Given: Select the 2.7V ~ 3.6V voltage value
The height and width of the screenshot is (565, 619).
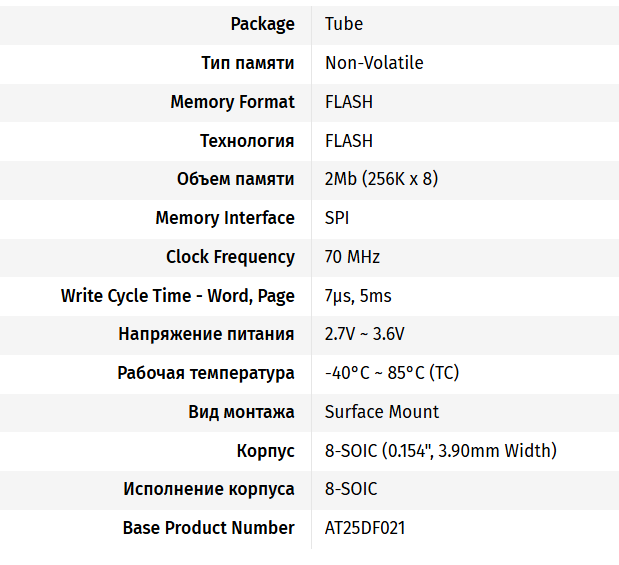Looking at the screenshot, I should (365, 334).
